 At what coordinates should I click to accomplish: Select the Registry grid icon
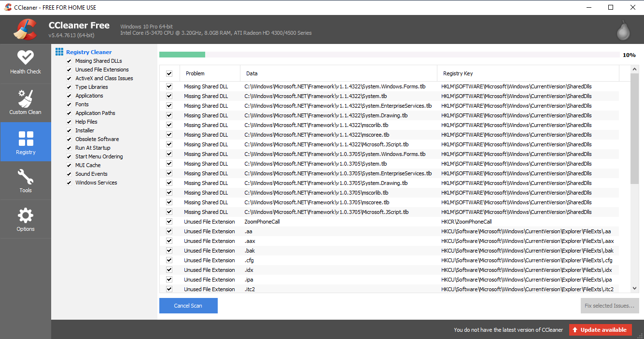click(26, 138)
